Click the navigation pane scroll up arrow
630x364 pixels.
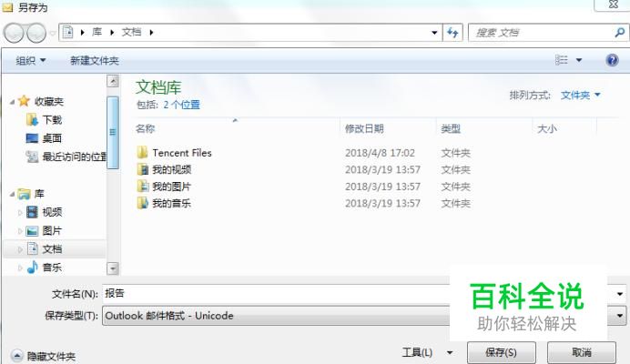113,81
